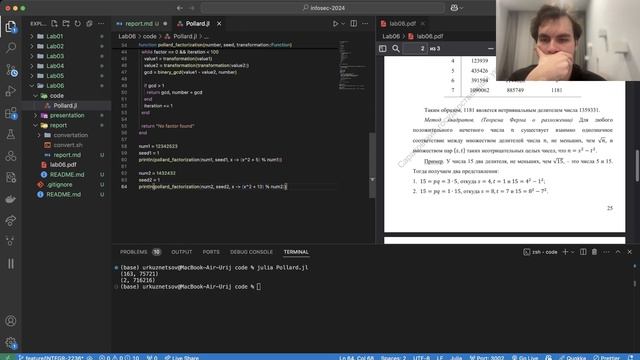Click Live Share in status bar
640x360 pixels.
182,358
